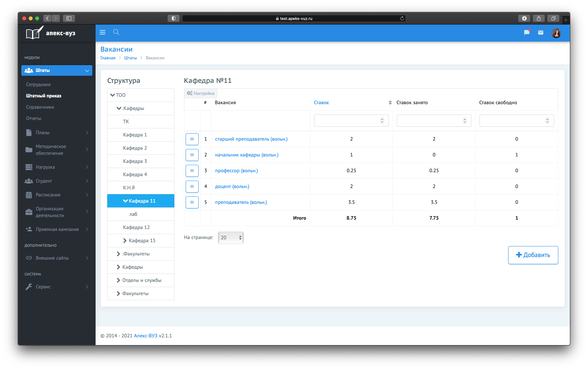Viewport: 588px width, 369px height.
Task: Open the chat notifications icon
Action: (527, 32)
